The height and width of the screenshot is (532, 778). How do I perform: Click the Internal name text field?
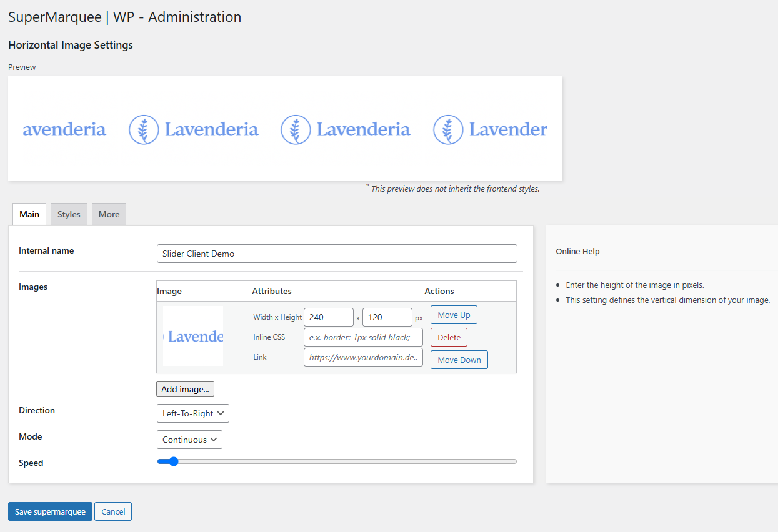point(336,254)
